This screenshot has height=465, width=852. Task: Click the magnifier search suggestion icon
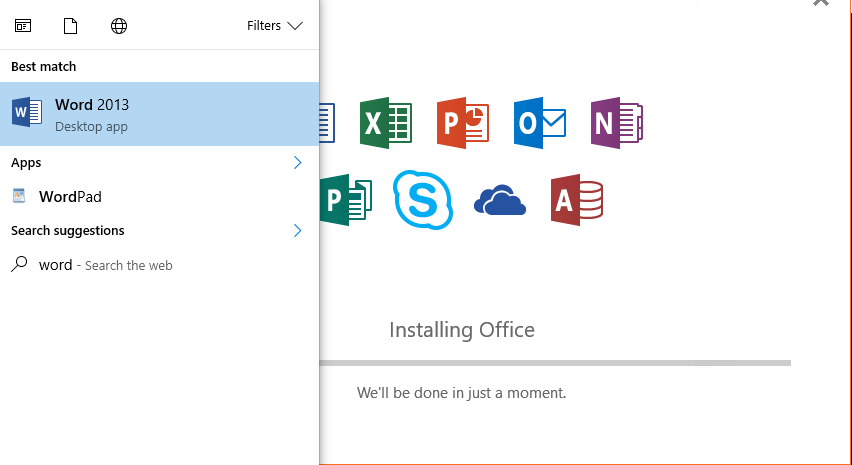point(20,264)
